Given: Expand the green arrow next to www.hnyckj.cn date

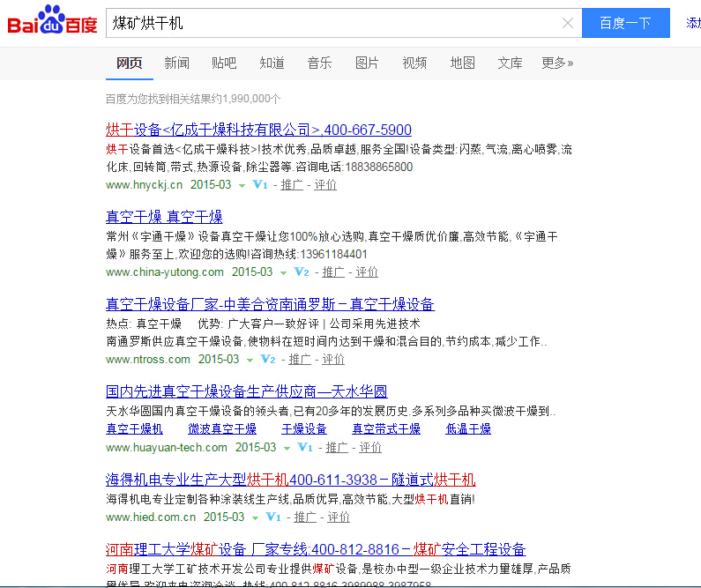Looking at the screenshot, I should pos(242,186).
